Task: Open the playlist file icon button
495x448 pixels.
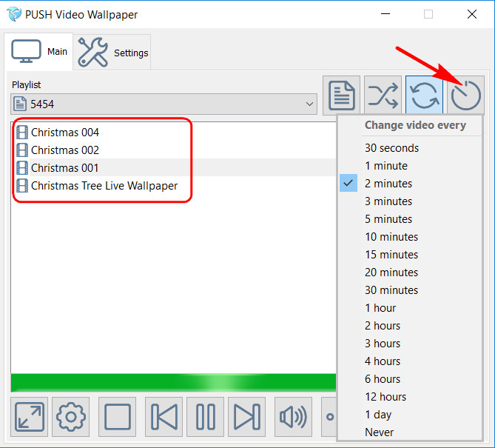Action: pyautogui.click(x=341, y=95)
